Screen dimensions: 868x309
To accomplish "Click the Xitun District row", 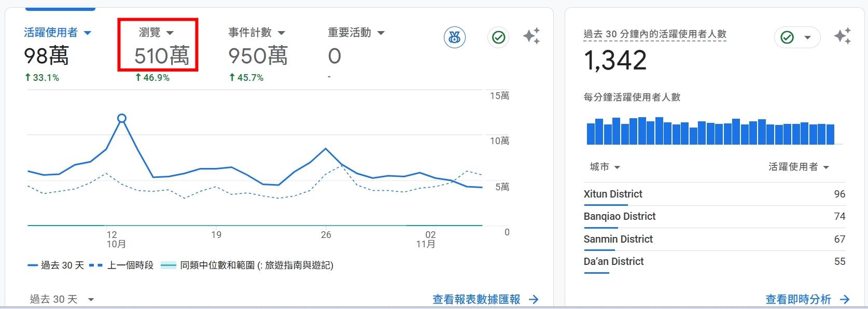I will [714, 194].
